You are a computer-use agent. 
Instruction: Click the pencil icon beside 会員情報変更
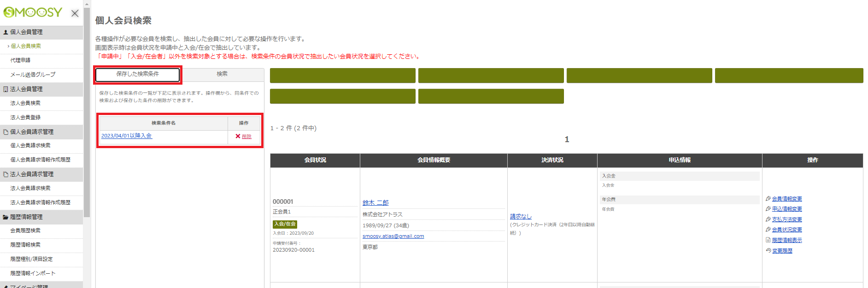coord(768,199)
